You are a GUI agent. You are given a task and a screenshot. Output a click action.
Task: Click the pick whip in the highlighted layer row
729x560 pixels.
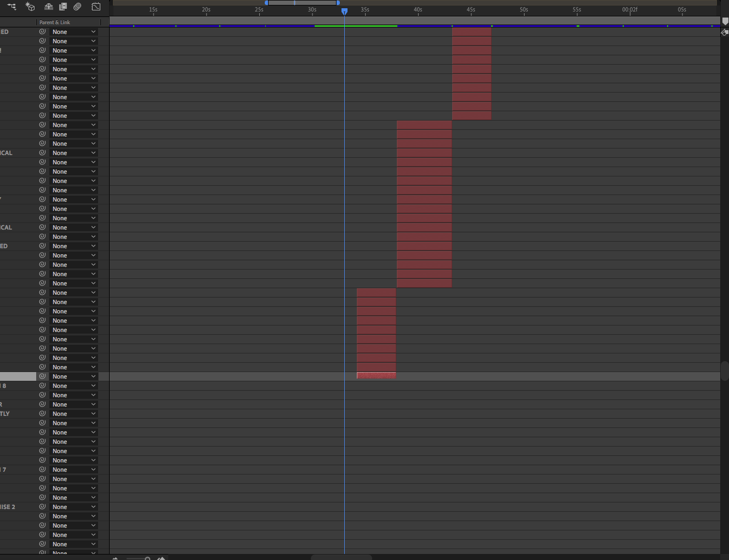click(x=42, y=376)
